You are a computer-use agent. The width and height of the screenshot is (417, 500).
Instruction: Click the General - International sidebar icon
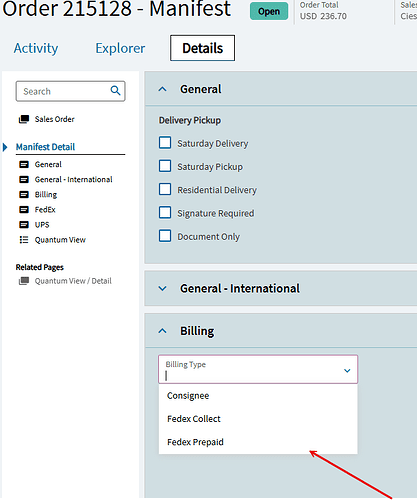coord(24,179)
